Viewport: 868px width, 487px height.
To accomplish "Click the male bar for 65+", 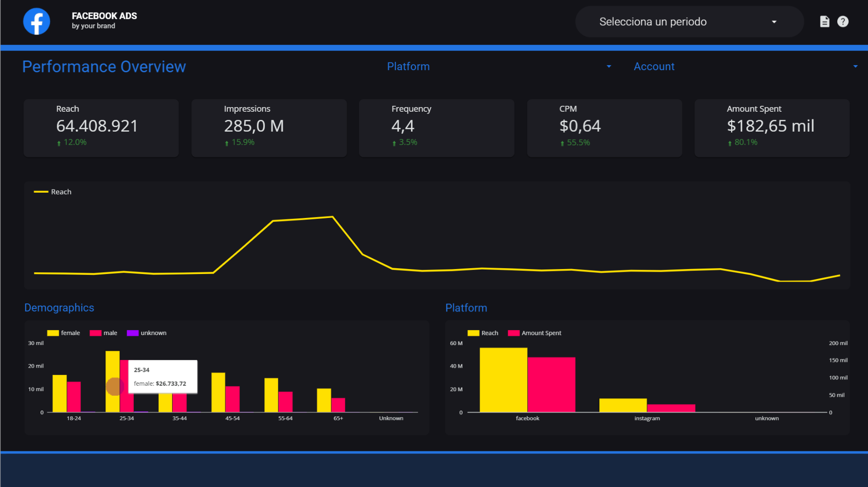I will 338,405.
